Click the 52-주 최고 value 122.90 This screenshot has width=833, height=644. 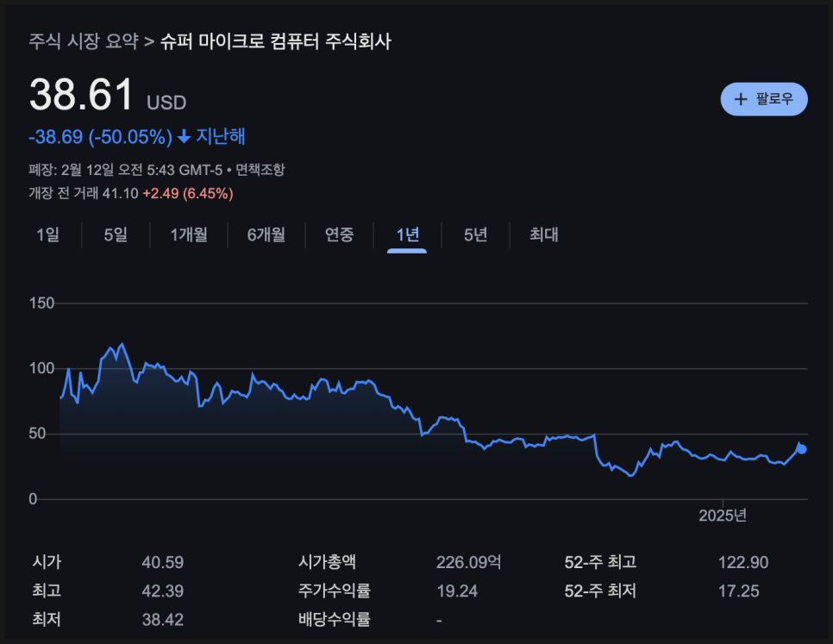[743, 563]
